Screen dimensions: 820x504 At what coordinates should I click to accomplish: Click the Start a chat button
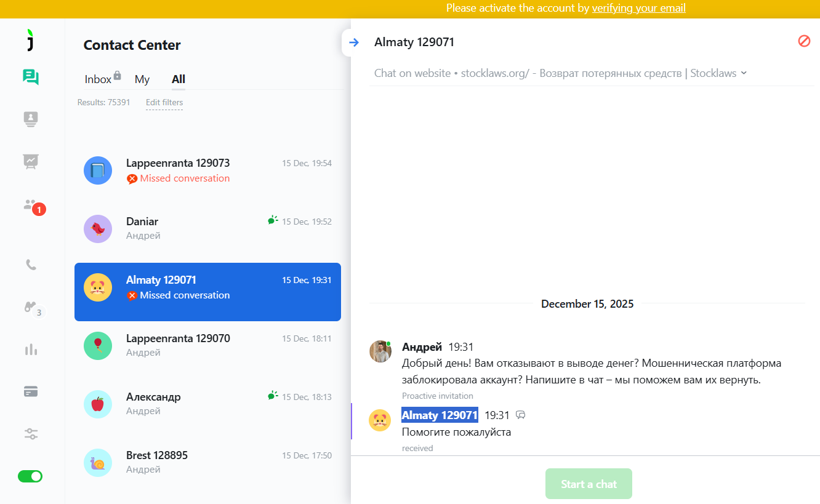589,484
